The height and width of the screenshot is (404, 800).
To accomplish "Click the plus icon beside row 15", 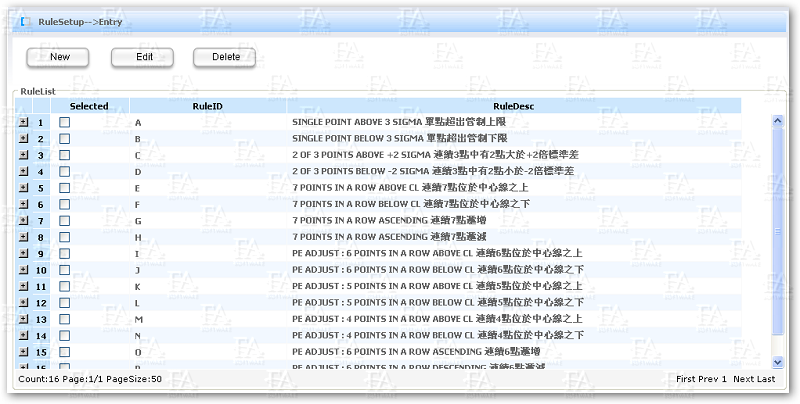I will click(x=24, y=352).
